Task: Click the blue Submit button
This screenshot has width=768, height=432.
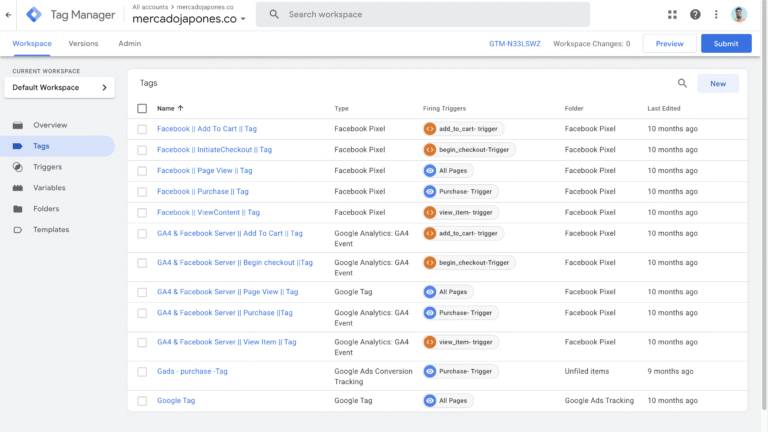Action: (725, 43)
